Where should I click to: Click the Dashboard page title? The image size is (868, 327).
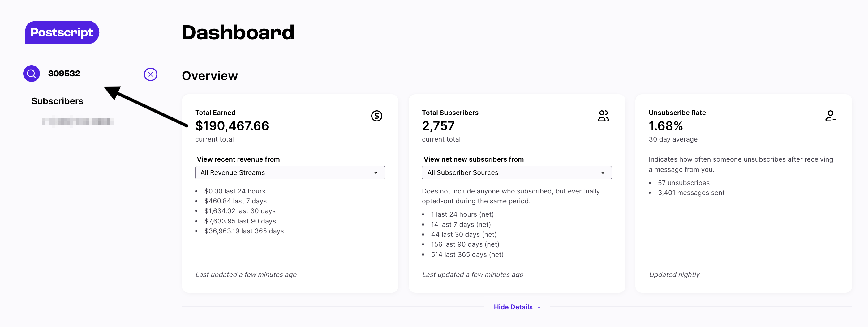(238, 33)
